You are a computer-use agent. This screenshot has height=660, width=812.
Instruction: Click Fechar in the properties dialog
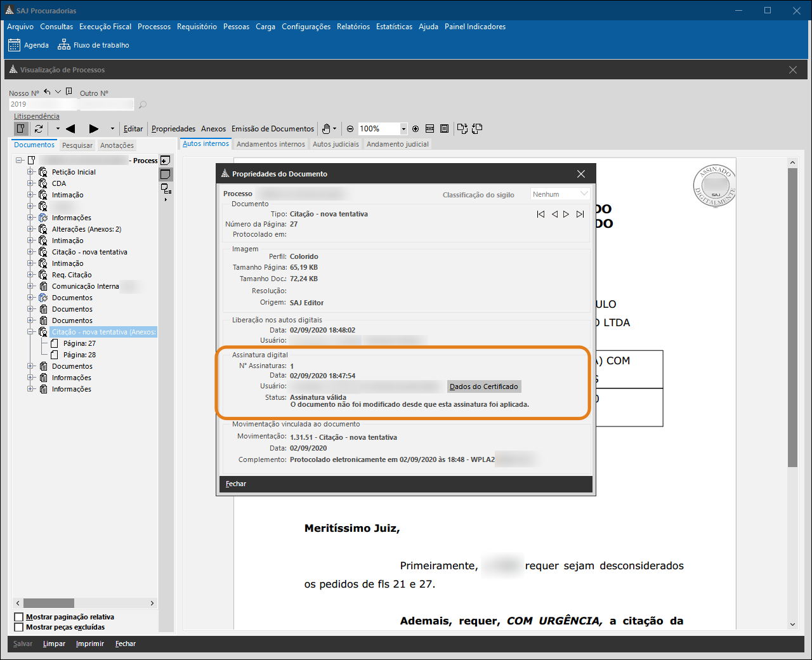[x=236, y=484]
